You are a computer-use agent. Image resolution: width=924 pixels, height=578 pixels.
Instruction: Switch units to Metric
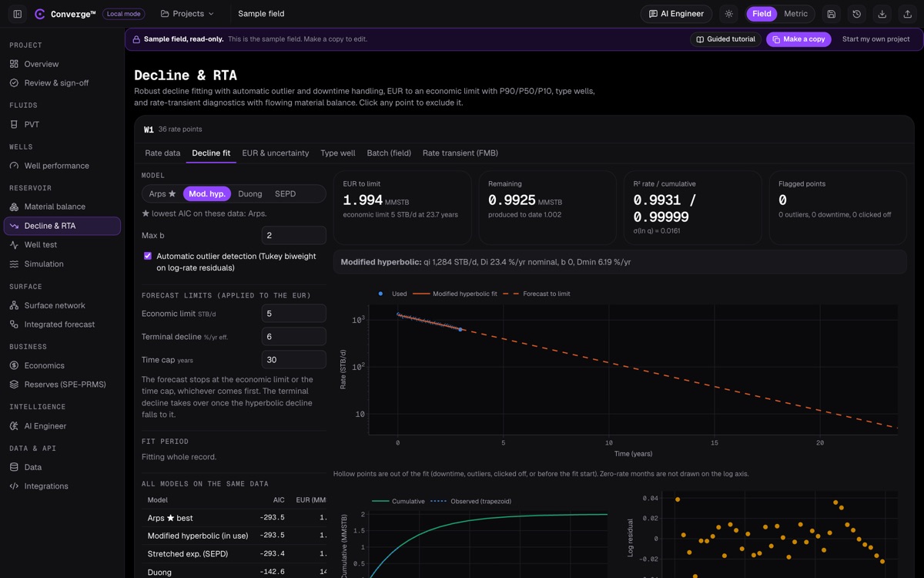795,14
